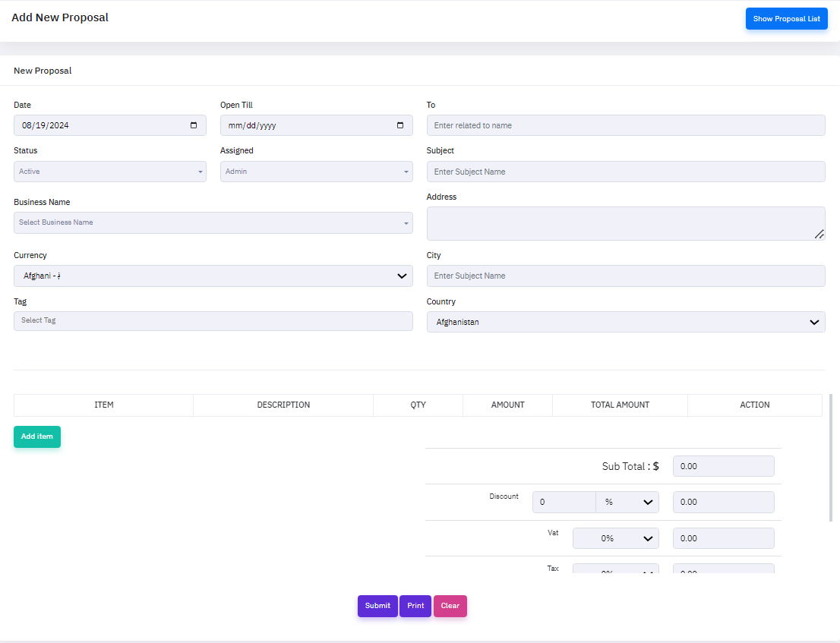Submit the new proposal

click(x=377, y=606)
